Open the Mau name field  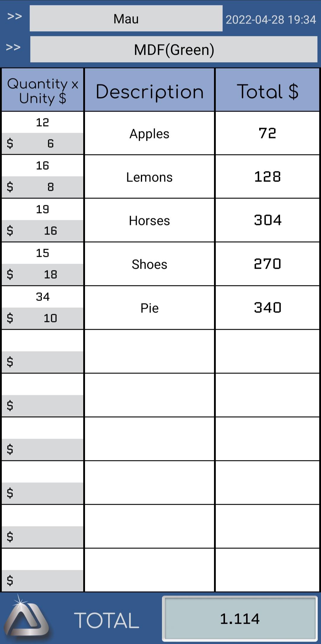click(x=126, y=19)
